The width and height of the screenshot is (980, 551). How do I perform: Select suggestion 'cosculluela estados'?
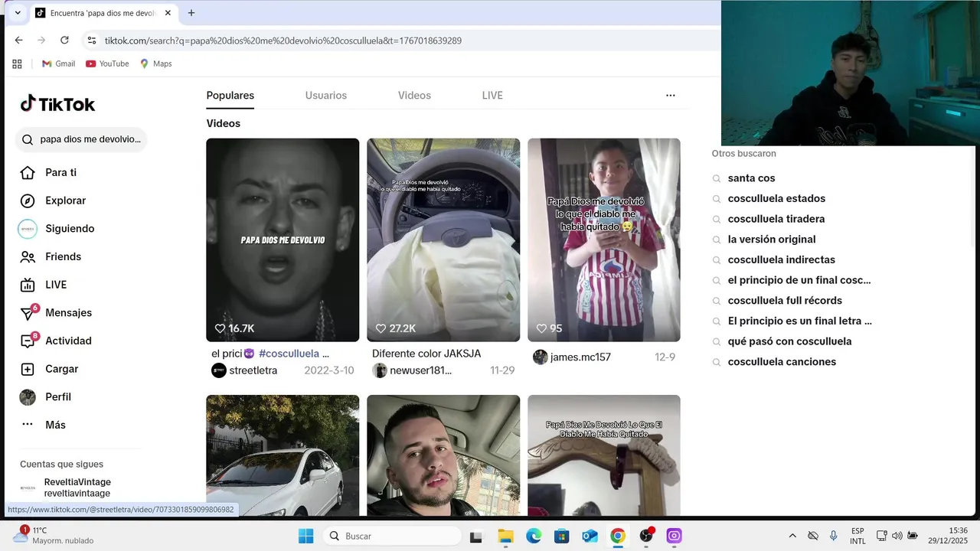[776, 199]
